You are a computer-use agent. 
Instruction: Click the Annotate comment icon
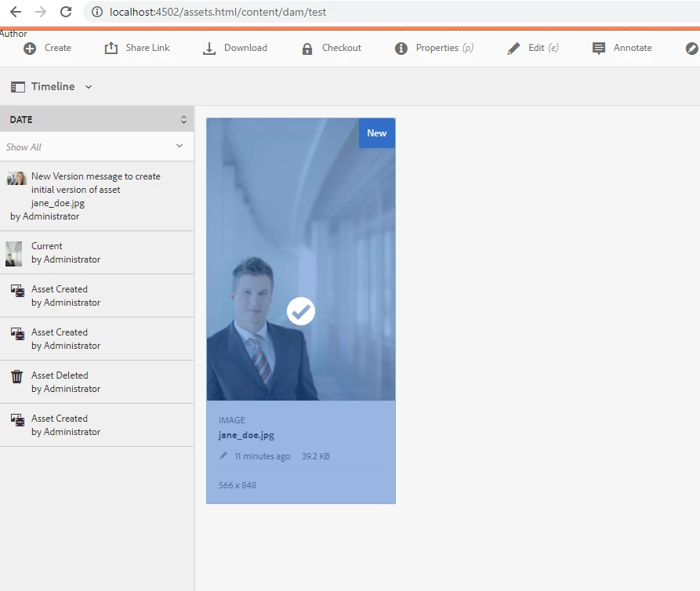tap(599, 49)
